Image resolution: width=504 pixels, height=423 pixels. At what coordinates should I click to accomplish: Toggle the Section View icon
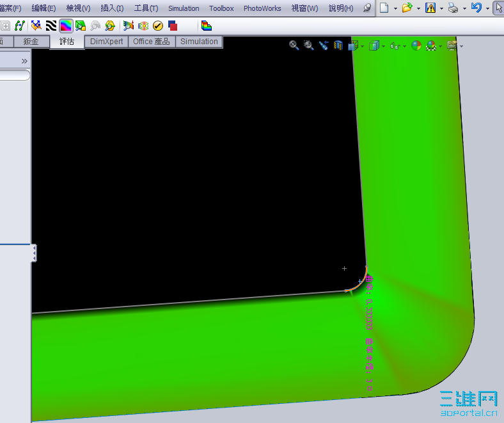click(338, 45)
